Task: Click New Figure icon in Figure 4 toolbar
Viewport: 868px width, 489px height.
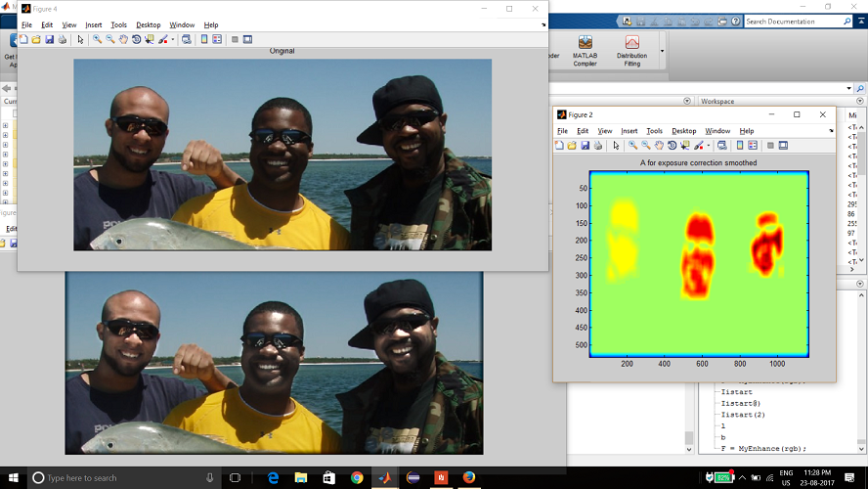Action: pyautogui.click(x=23, y=39)
